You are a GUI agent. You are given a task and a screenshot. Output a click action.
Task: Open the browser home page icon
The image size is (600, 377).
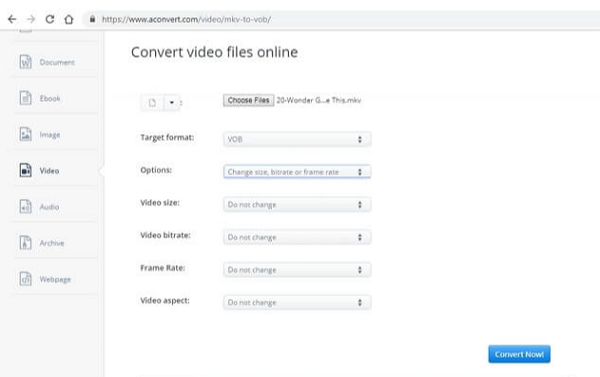pyautogui.click(x=69, y=19)
